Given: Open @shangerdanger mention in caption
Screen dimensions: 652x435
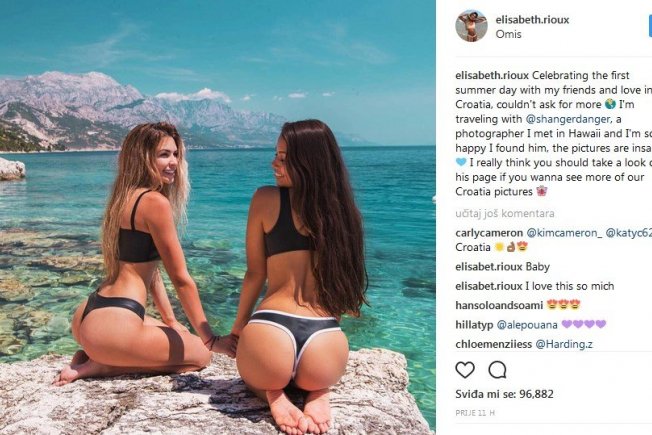Looking at the screenshot, I should (568, 119).
